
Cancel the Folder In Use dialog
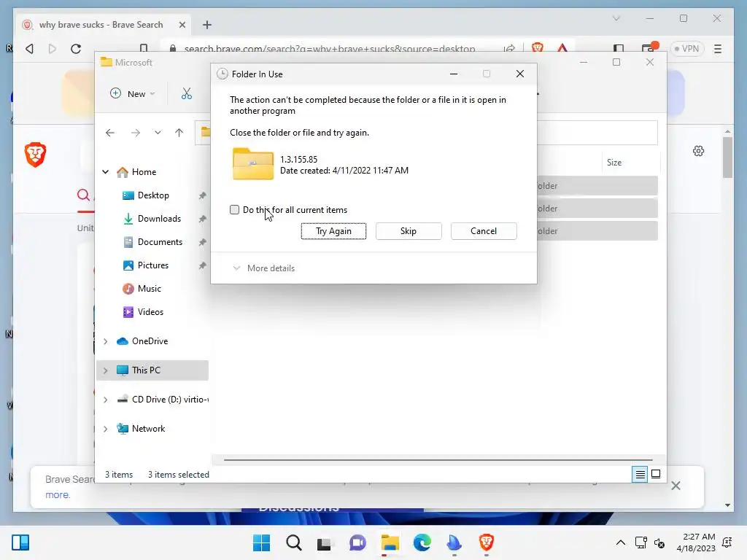[x=484, y=231]
